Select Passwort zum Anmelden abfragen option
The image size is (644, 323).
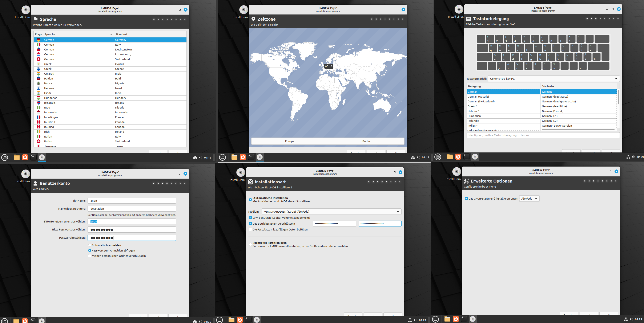(89, 250)
